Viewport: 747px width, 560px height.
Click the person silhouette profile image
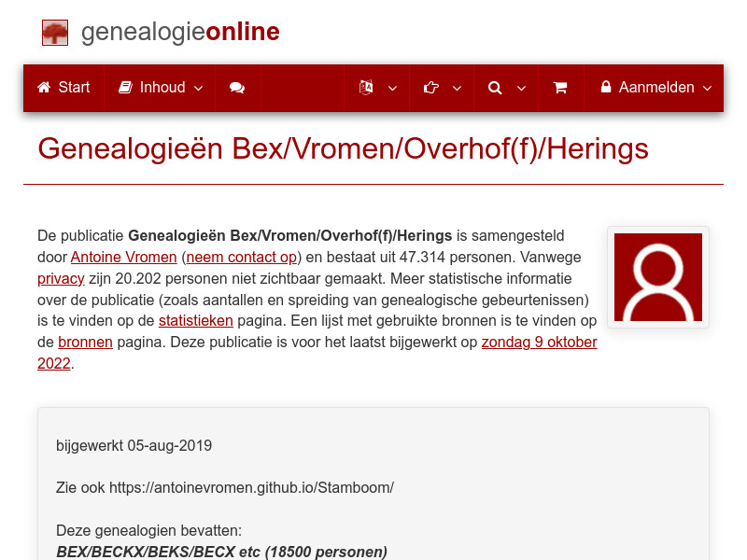(657, 276)
